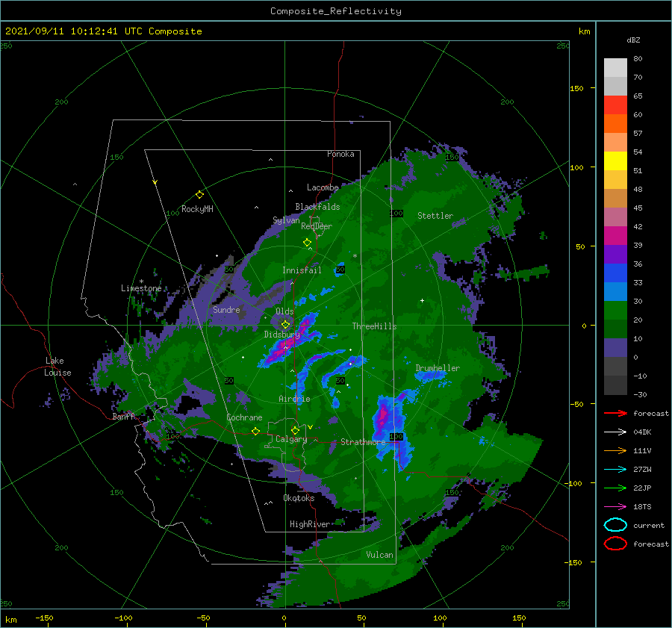The height and width of the screenshot is (628, 672).
Task: Click the Calgary city label
Action: [x=291, y=439]
